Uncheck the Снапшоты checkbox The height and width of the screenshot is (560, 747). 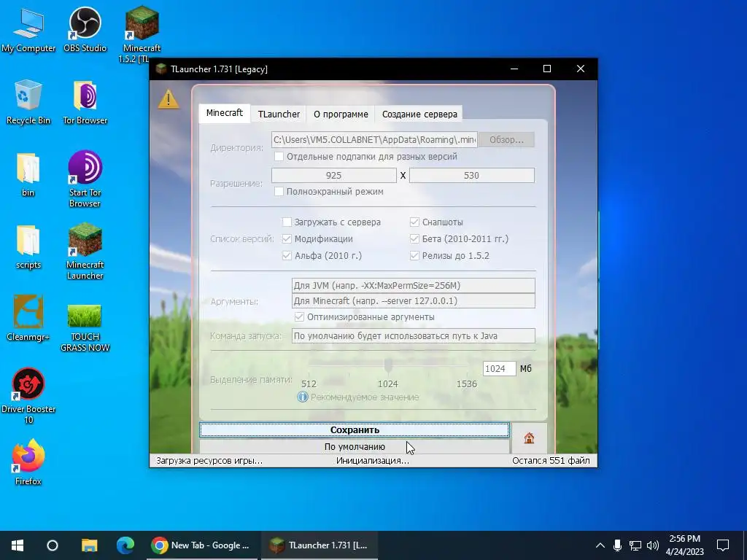pos(414,222)
